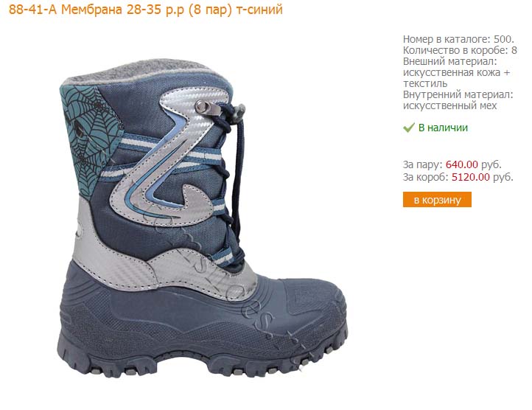Click the silver Z-shaped applique on the boot

(168, 160)
